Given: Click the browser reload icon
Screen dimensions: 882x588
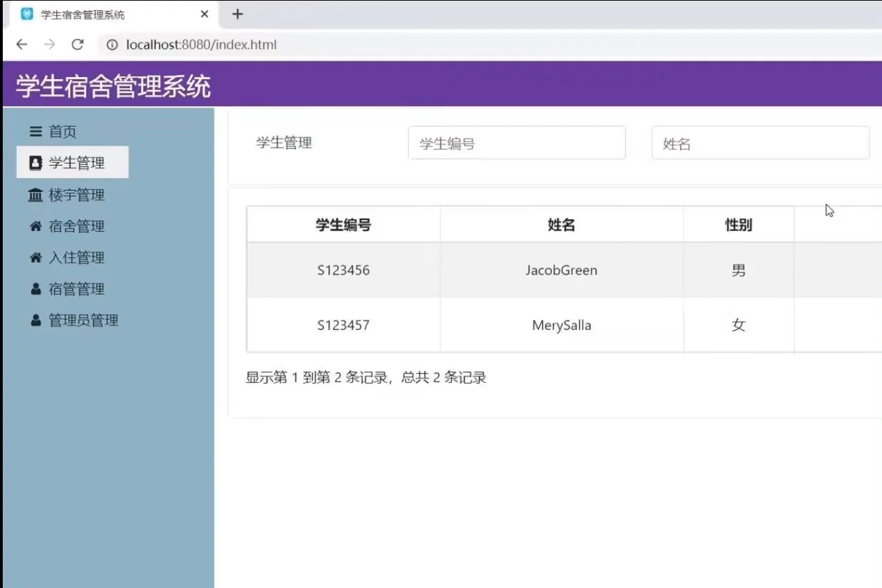Looking at the screenshot, I should (78, 44).
